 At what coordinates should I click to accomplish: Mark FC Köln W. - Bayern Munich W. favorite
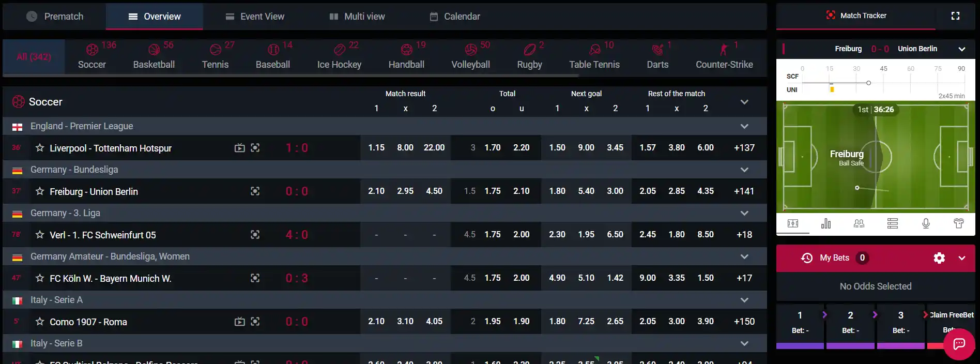point(40,278)
